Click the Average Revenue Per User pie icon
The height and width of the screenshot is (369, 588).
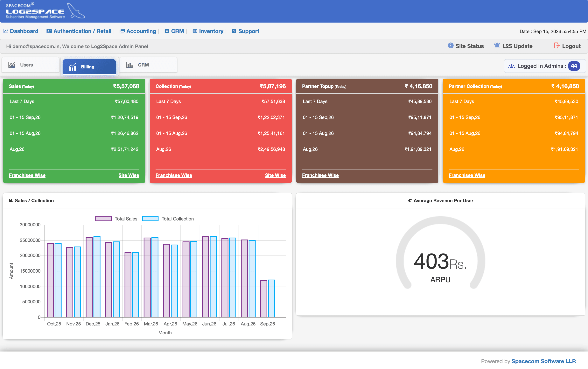pos(410,201)
